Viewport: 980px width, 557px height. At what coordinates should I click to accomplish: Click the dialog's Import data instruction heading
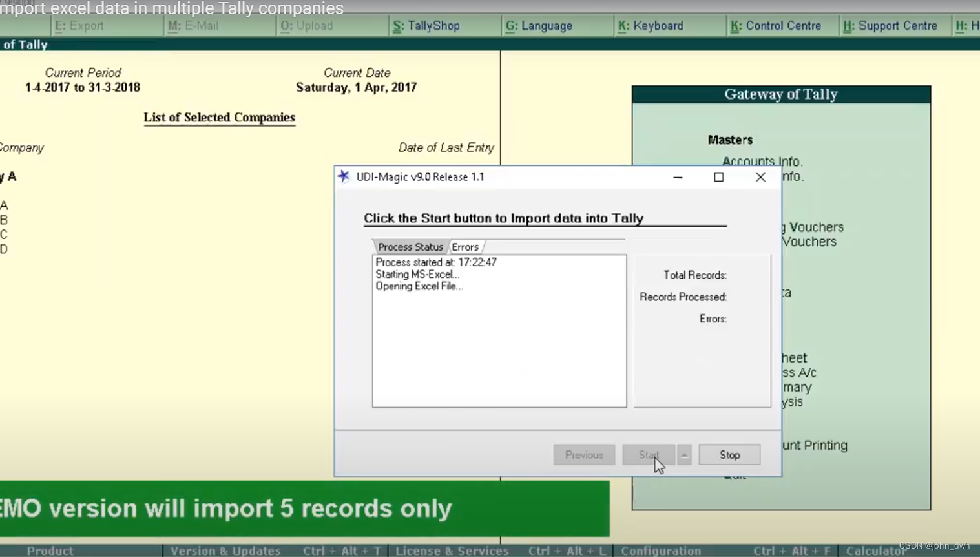coord(503,218)
